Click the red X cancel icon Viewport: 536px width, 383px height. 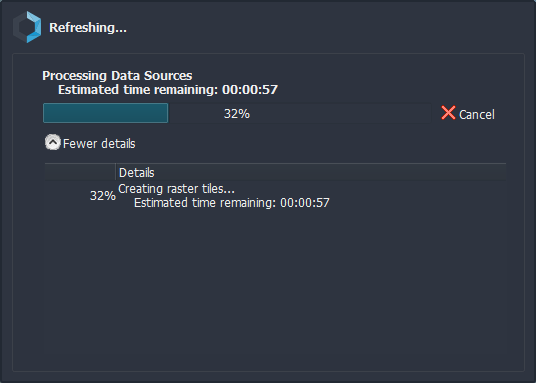pyautogui.click(x=448, y=113)
